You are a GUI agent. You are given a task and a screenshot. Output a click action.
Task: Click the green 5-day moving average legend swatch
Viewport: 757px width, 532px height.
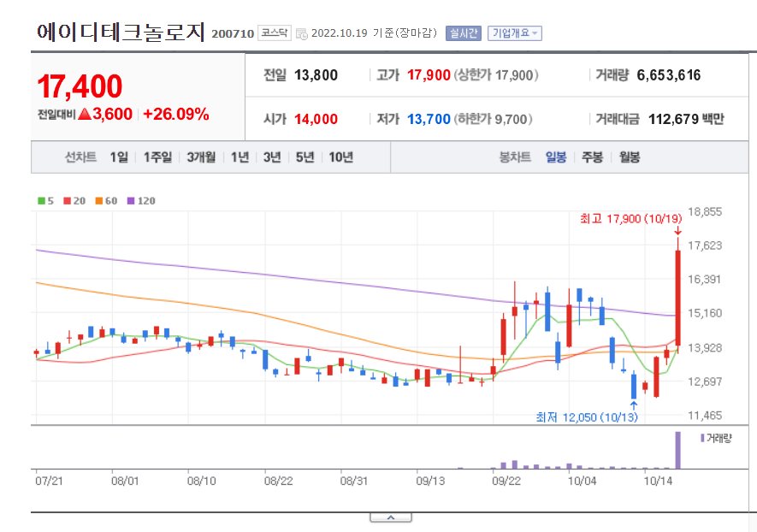click(42, 201)
